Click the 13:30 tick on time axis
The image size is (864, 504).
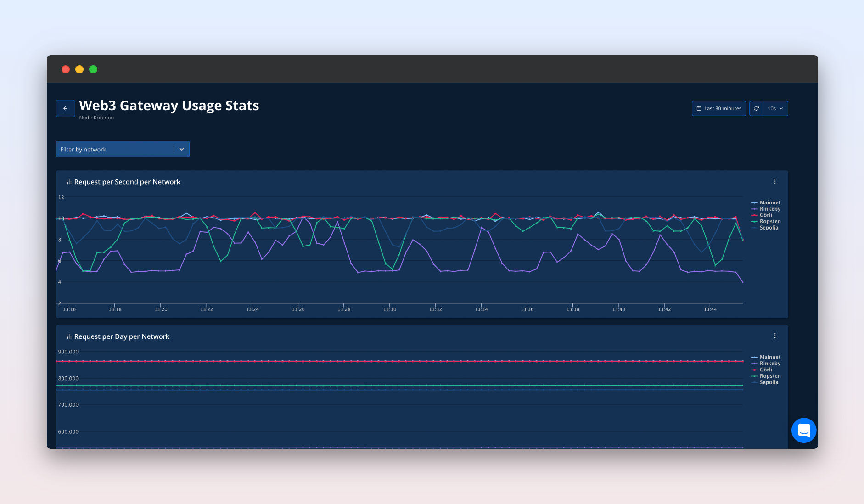(390, 309)
